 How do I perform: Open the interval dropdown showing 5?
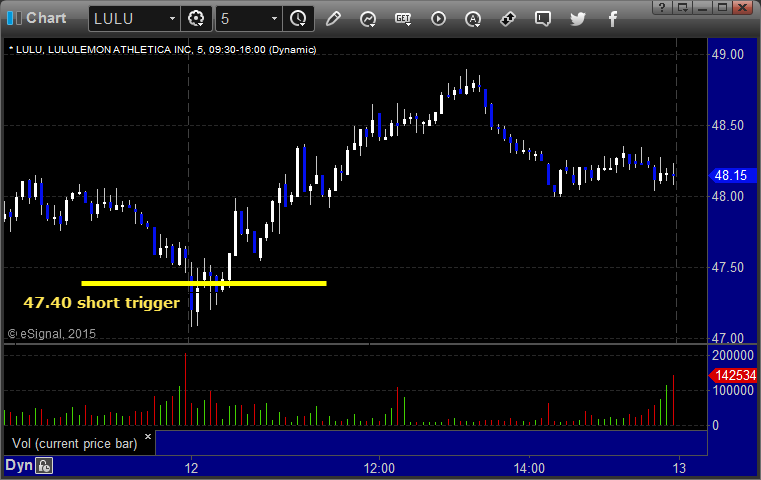coord(274,19)
